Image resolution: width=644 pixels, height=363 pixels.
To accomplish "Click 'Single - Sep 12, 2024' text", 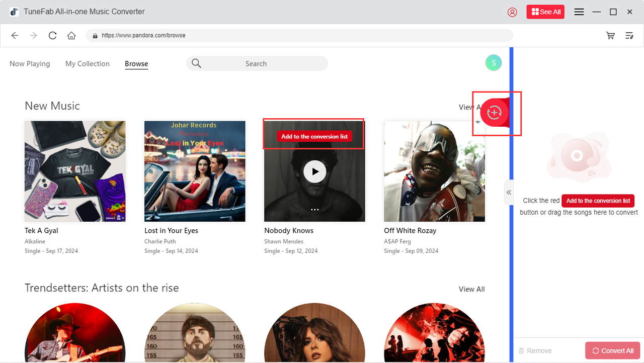I will (x=291, y=251).
